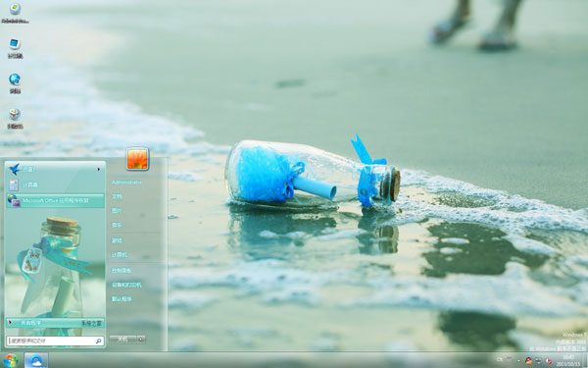Open Games (游戏) in Start menu
The width and height of the screenshot is (588, 368).
tap(117, 240)
